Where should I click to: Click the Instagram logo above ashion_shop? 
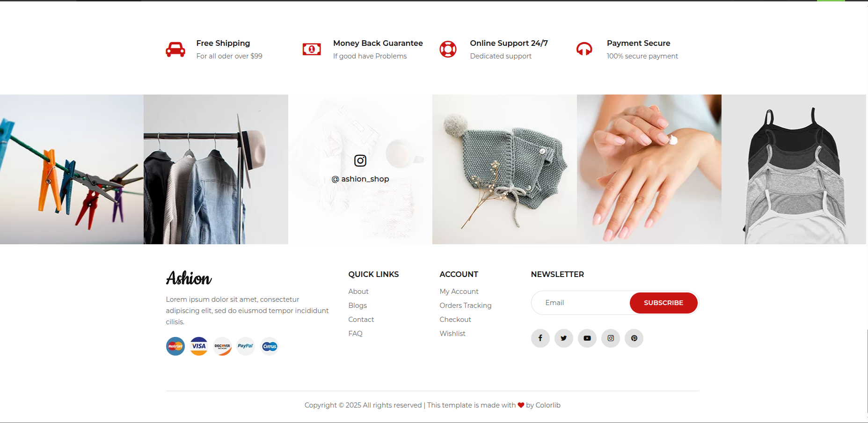pyautogui.click(x=360, y=160)
